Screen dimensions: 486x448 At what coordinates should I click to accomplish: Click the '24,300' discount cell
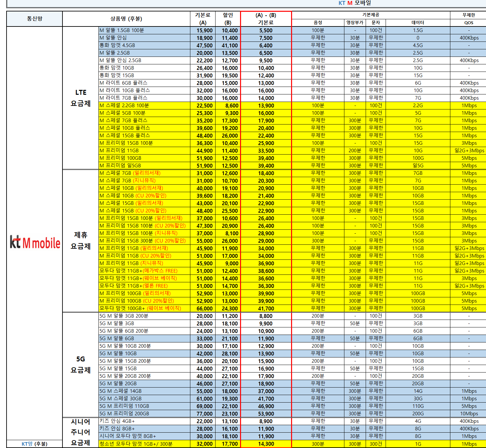[x=228, y=308]
